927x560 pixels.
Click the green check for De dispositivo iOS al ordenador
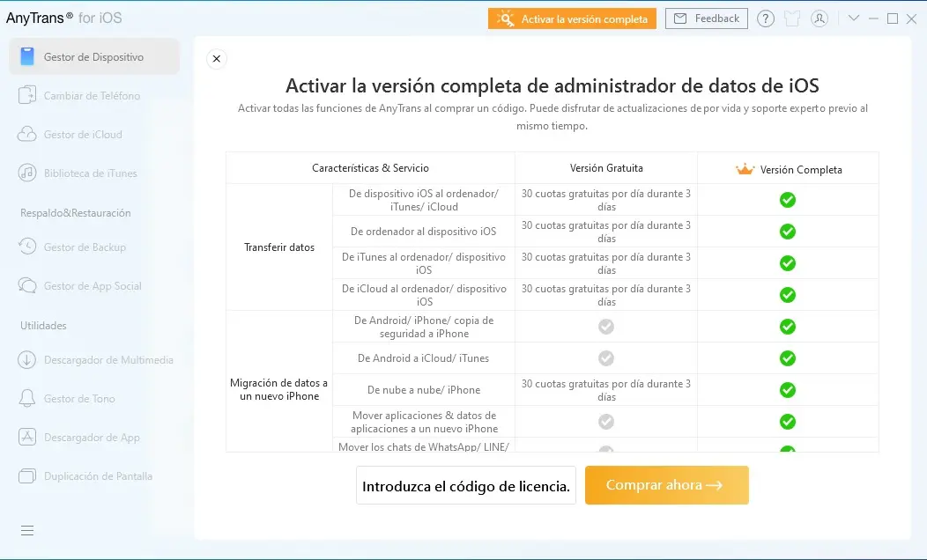coord(788,200)
